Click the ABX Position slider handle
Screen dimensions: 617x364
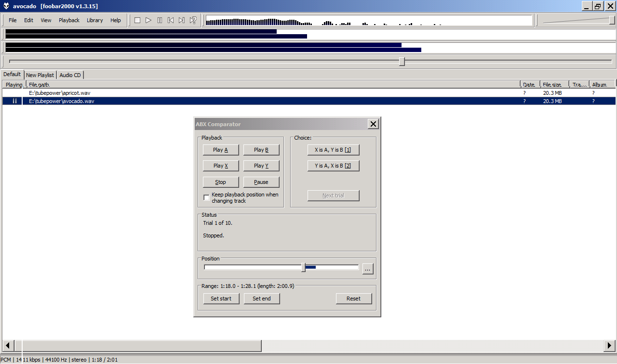tap(303, 267)
